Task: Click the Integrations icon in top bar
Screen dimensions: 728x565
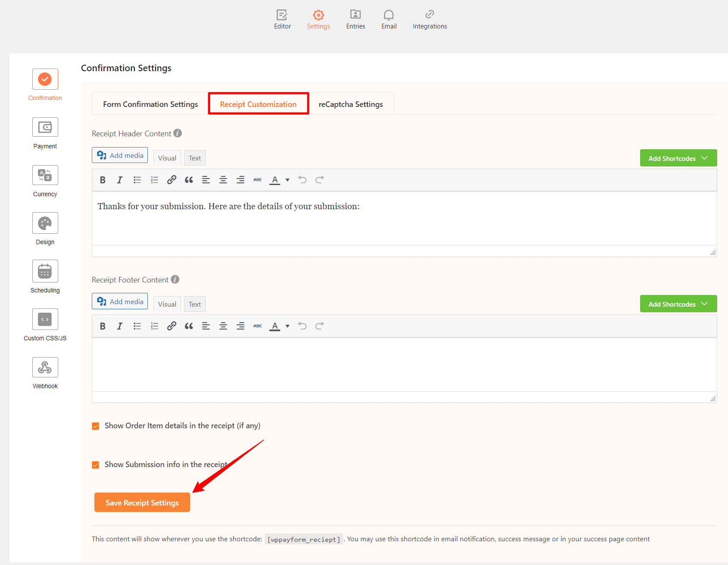Action: click(429, 19)
